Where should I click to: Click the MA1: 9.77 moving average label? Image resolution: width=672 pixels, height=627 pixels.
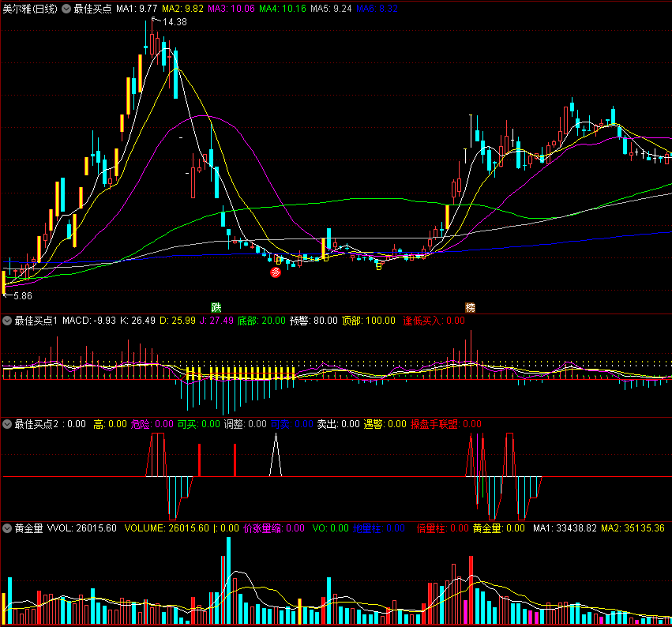pyautogui.click(x=137, y=9)
